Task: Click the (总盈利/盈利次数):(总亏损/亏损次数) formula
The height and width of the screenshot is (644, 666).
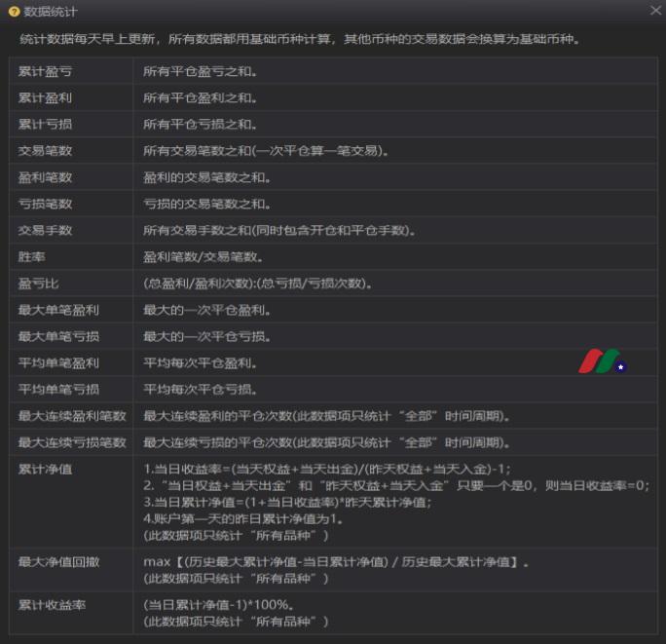Action: click(258, 284)
